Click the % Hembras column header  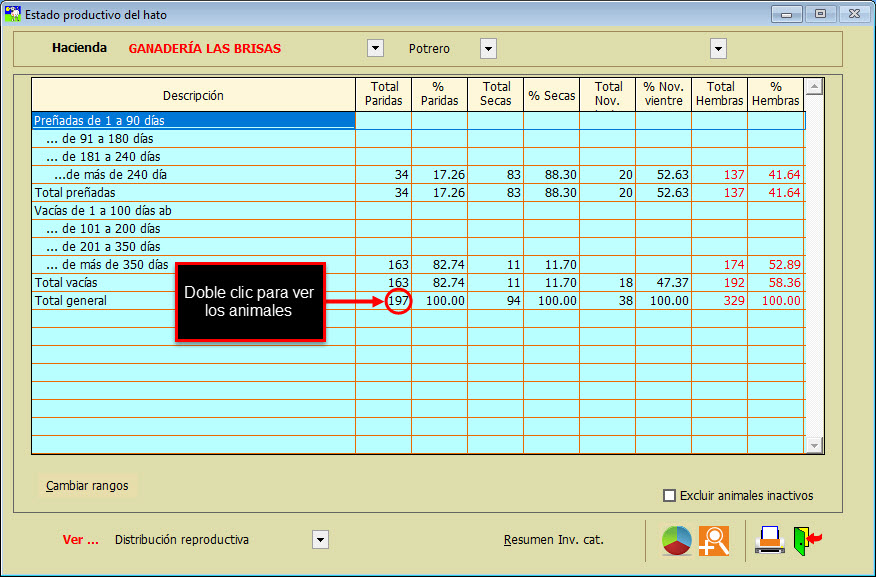(x=775, y=94)
